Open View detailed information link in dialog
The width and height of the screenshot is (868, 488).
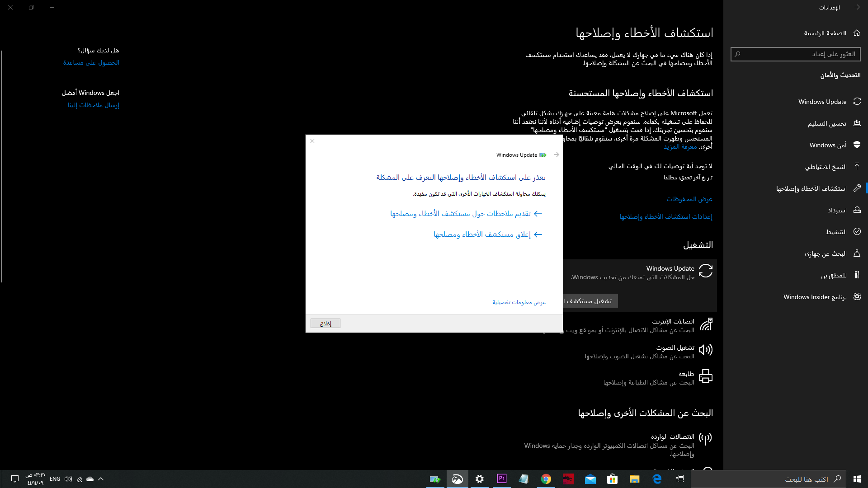pyautogui.click(x=519, y=302)
